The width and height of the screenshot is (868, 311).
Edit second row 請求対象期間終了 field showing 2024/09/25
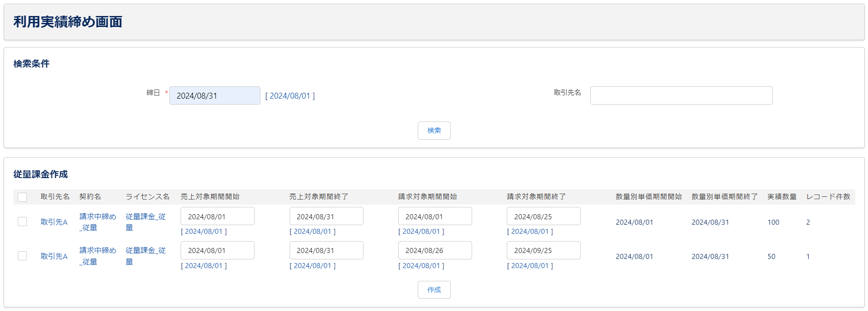(543, 250)
